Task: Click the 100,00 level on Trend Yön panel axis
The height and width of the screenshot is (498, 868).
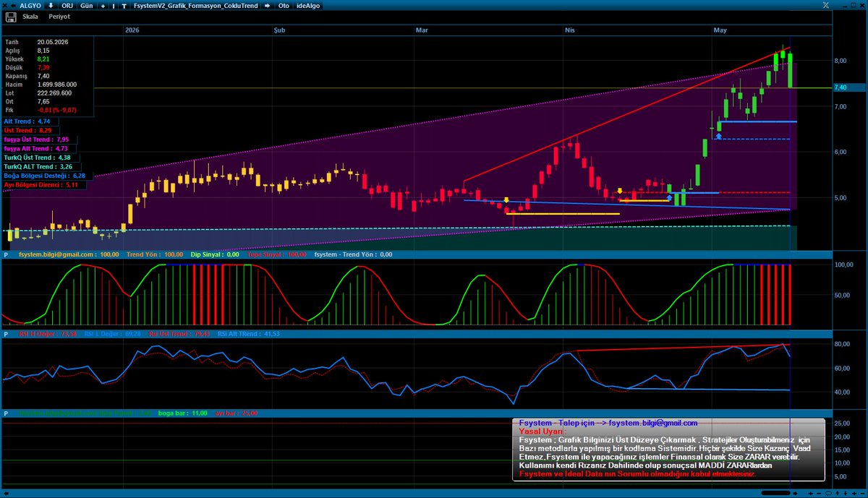Action: click(843, 265)
